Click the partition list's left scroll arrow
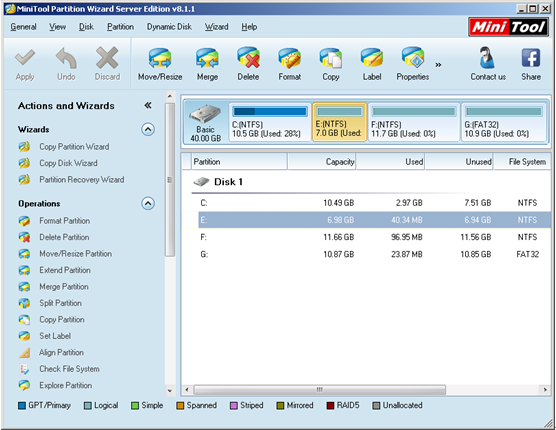 pos(187,390)
